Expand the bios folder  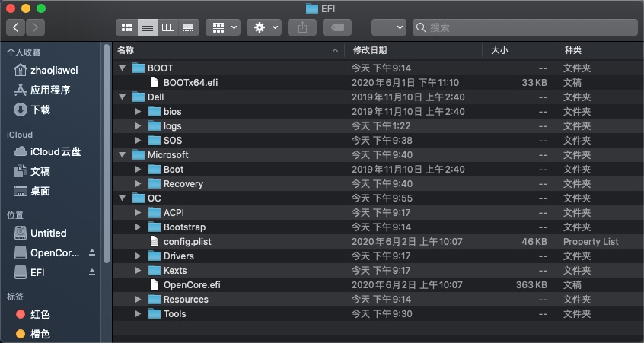point(138,111)
